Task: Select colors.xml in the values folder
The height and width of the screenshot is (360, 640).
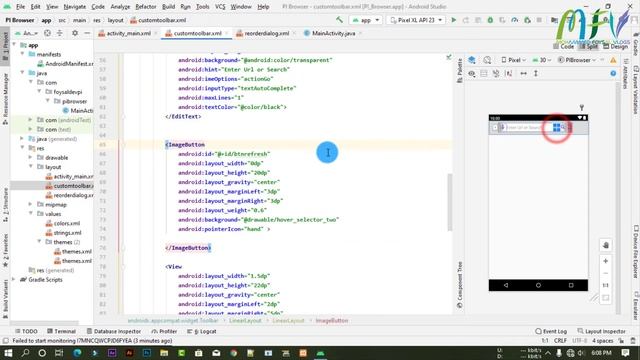Action: point(62,223)
